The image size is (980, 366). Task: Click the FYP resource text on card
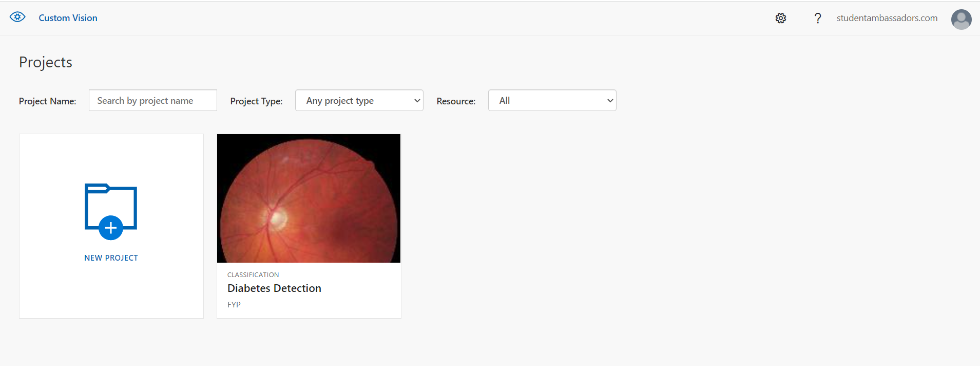point(234,304)
